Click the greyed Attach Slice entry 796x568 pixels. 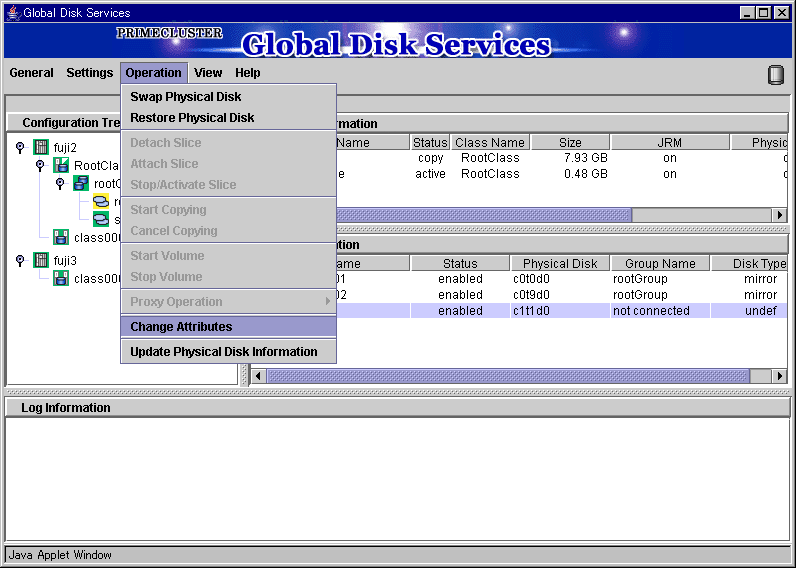[228, 163]
